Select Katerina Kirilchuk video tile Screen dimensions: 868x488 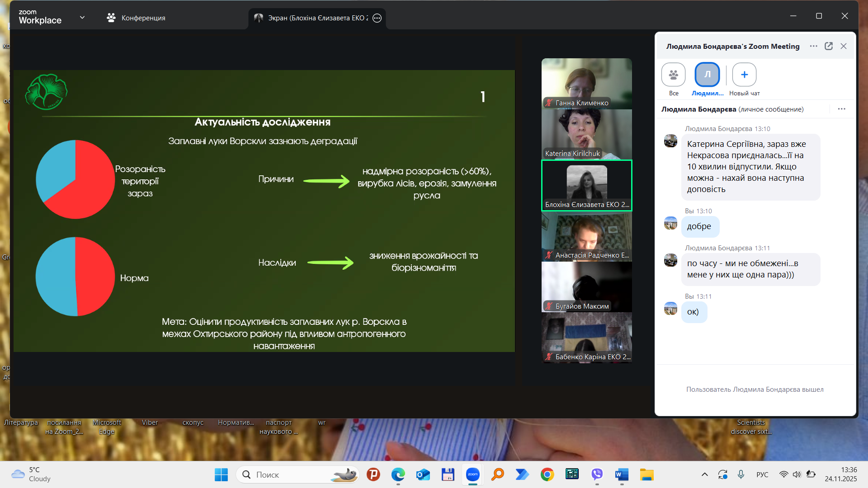[x=586, y=134]
